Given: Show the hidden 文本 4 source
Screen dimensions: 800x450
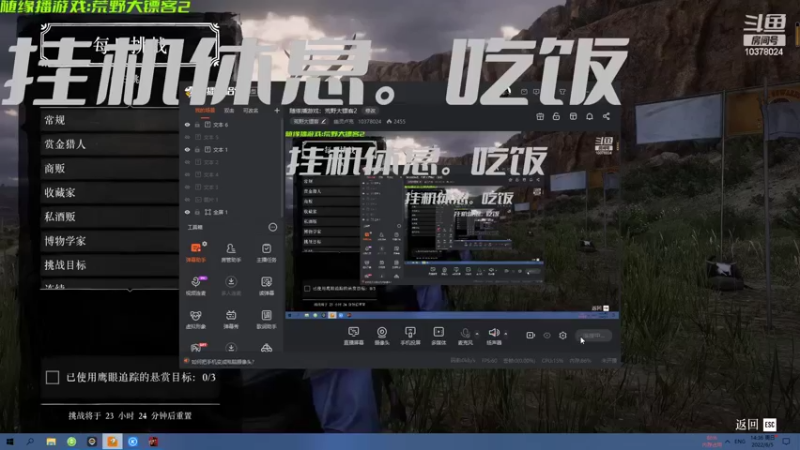Looking at the screenshot, I should click(187, 175).
